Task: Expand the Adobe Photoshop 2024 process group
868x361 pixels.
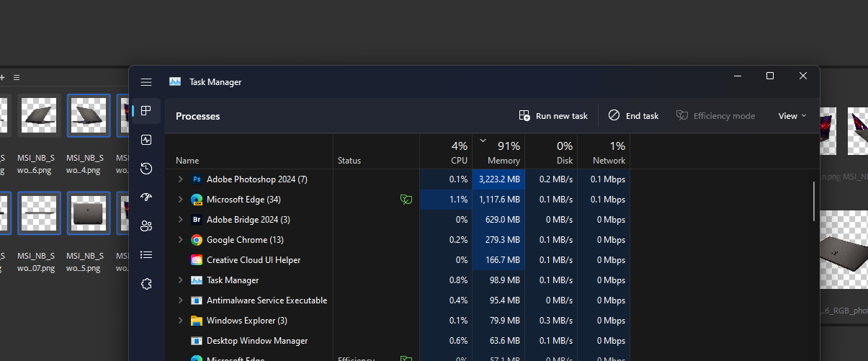Action: coord(180,179)
